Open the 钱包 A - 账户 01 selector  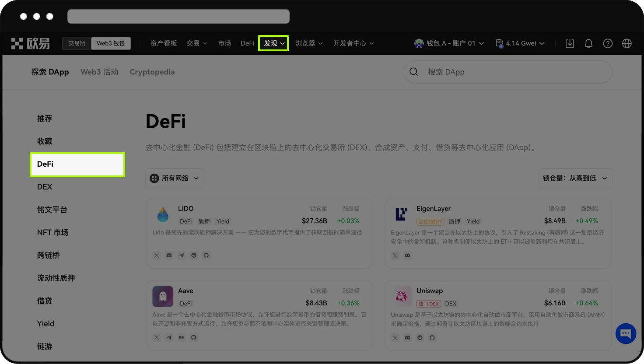tap(449, 43)
